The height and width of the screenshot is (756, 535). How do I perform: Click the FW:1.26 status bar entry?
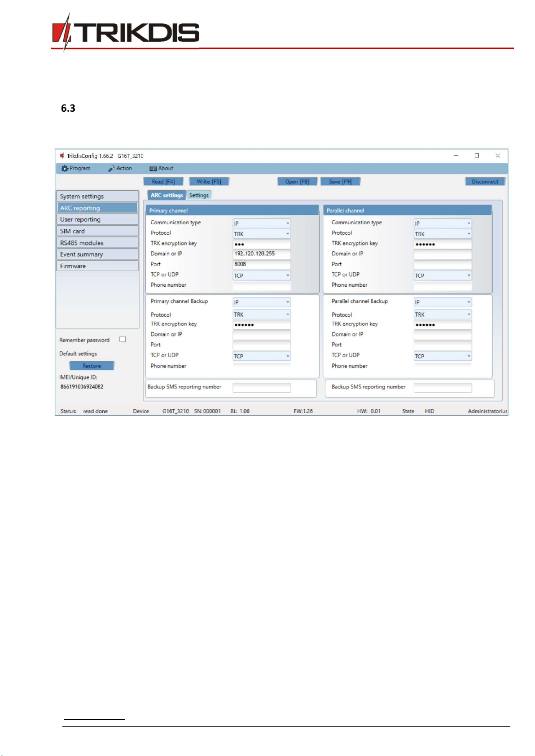303,411
